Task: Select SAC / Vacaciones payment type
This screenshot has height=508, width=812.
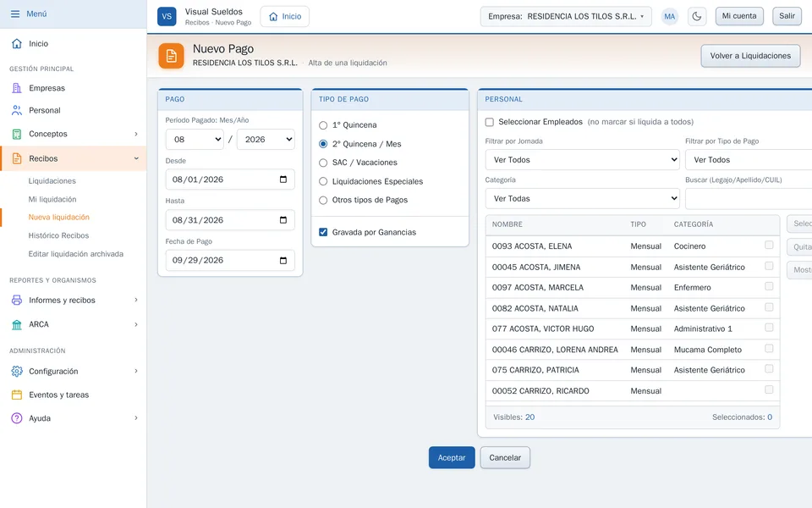Action: (x=323, y=163)
